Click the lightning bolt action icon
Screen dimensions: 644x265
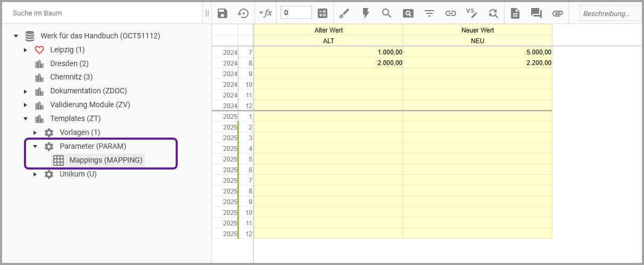pyautogui.click(x=366, y=13)
